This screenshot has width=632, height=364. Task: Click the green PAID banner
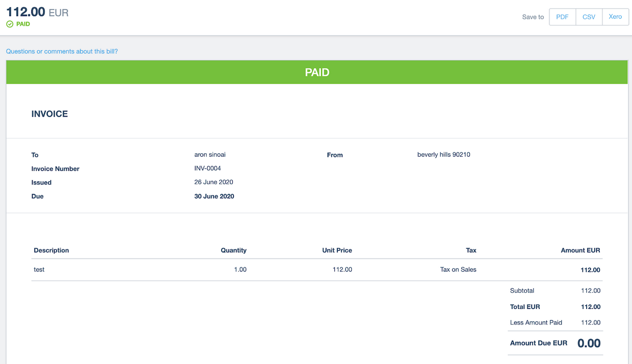317,72
